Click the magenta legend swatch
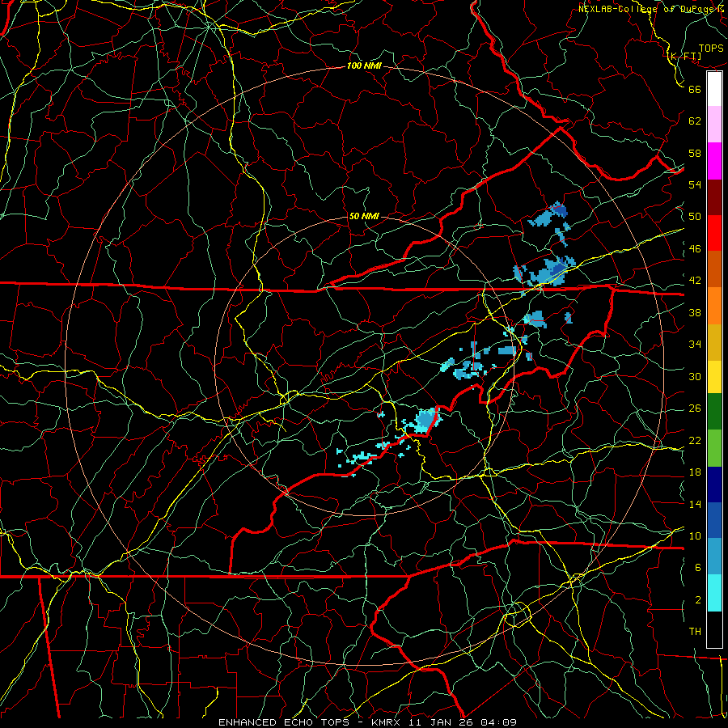The height and width of the screenshot is (728, 728). [x=714, y=161]
